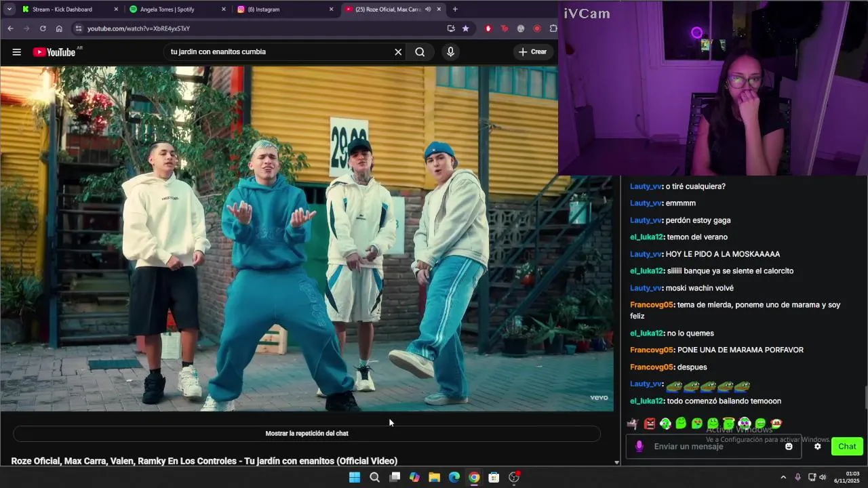View site information icon in address bar

(78, 28)
